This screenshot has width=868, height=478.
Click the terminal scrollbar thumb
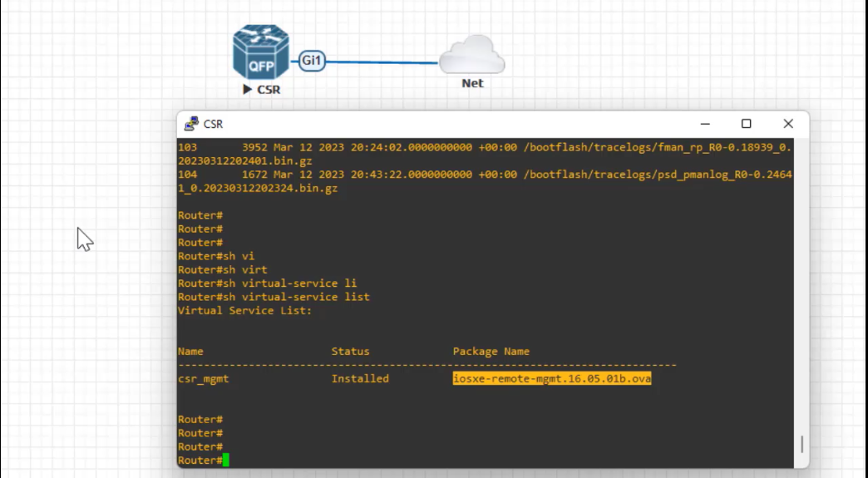pos(801,444)
